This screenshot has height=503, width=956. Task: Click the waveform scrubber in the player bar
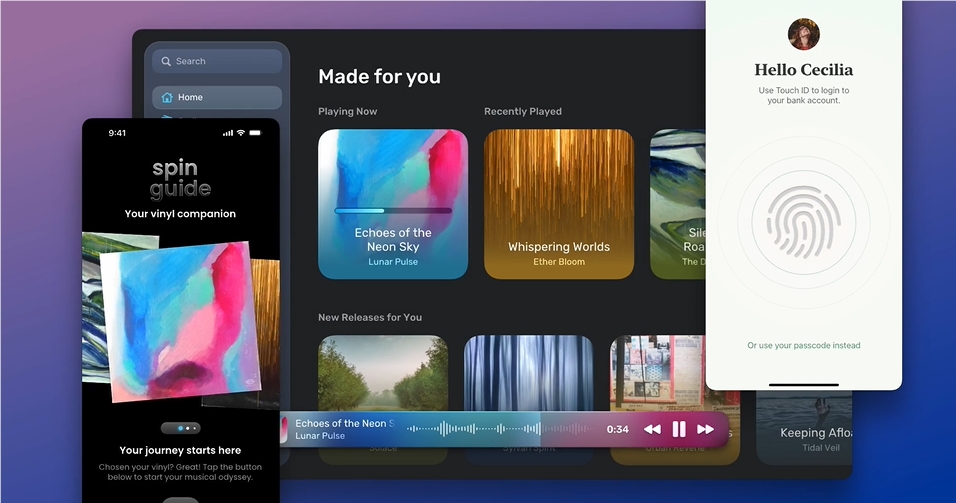(500, 429)
